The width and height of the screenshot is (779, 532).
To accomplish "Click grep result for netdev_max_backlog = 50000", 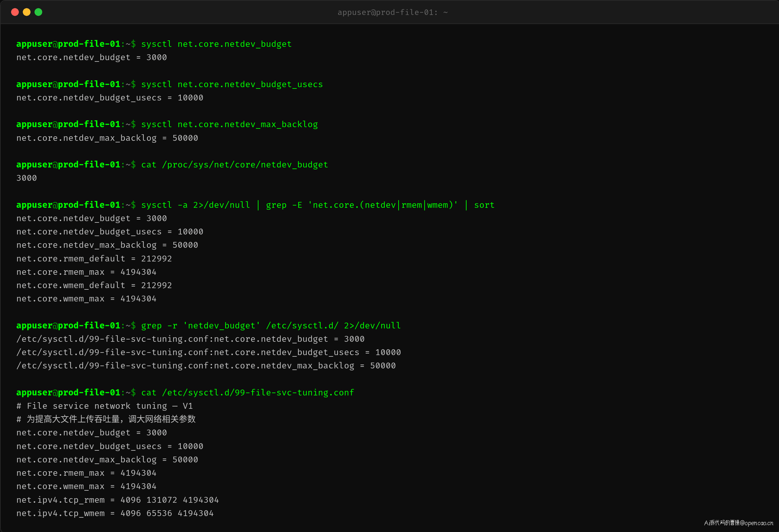I will pos(206,366).
